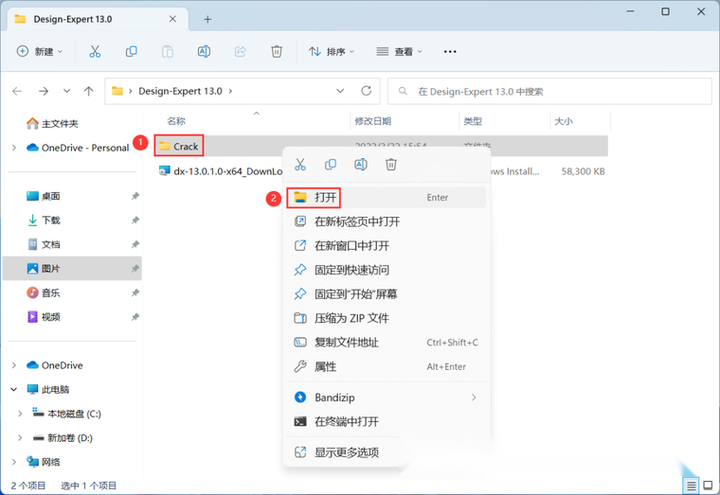Open a new tab with the plus button

click(208, 19)
